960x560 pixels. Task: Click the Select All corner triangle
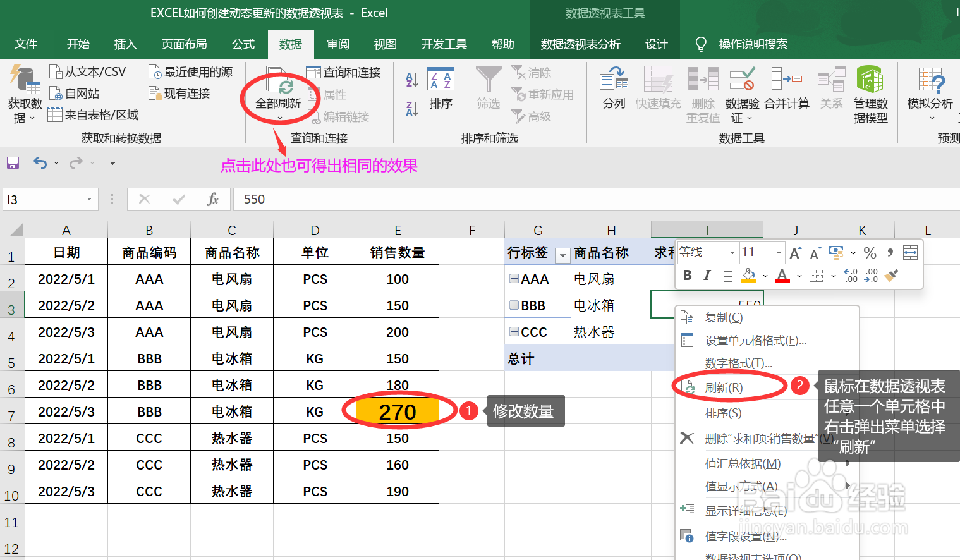pyautogui.click(x=16, y=229)
